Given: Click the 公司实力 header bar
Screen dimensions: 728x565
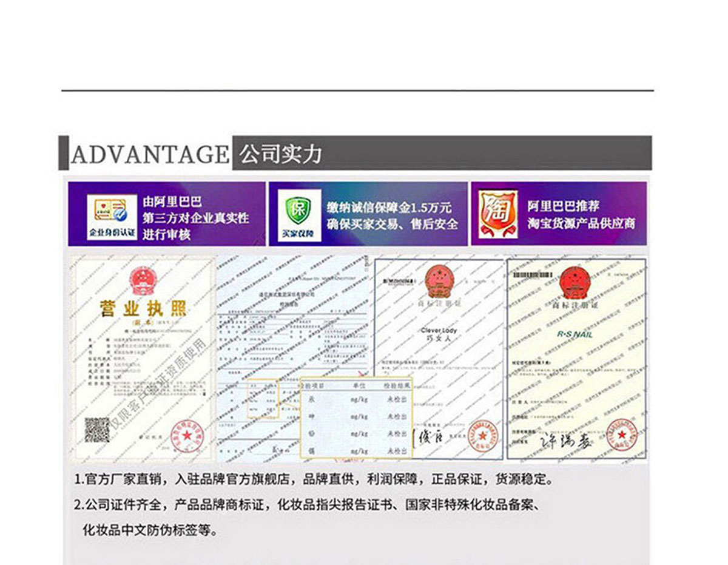Looking at the screenshot, I should point(442,153).
